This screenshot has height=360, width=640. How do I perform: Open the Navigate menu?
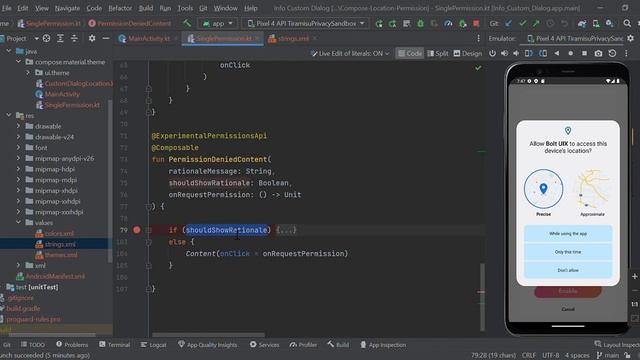click(x=67, y=8)
